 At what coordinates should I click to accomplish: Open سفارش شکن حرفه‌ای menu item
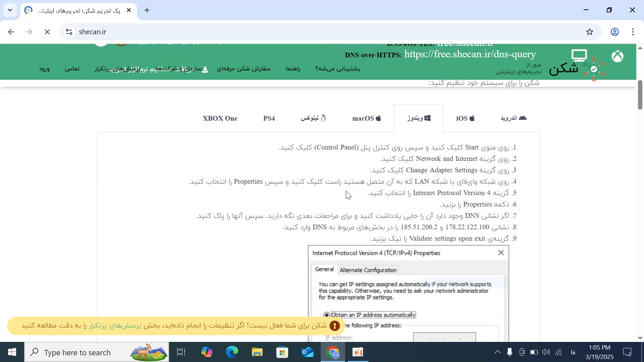coord(244,69)
